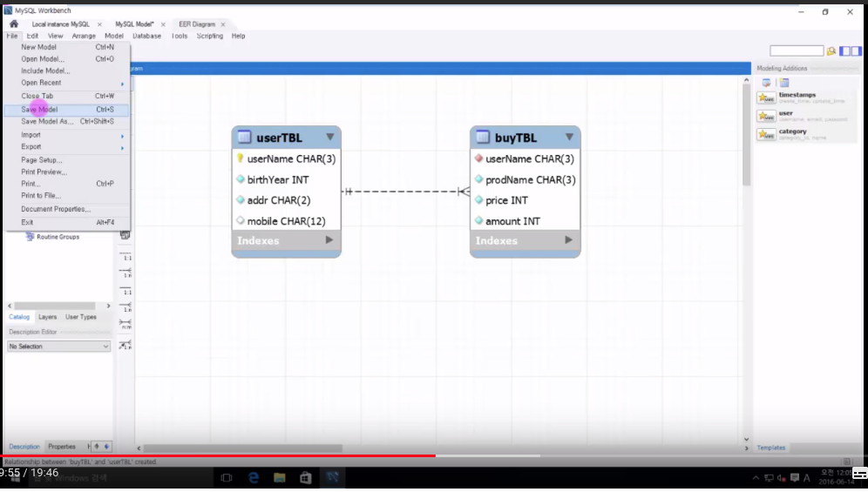Click the canvas horizontal scrollbar thumb

(x=242, y=448)
